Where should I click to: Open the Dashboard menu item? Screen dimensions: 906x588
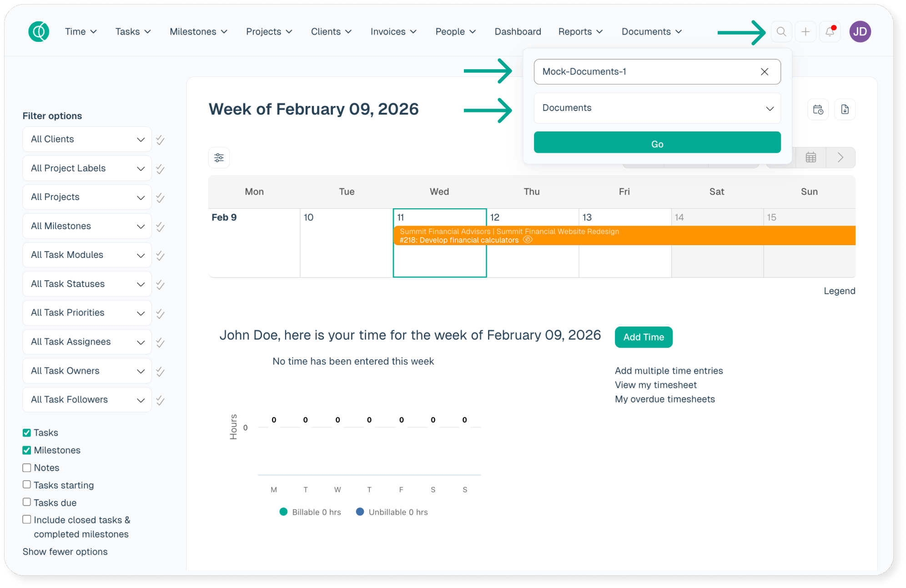point(518,32)
